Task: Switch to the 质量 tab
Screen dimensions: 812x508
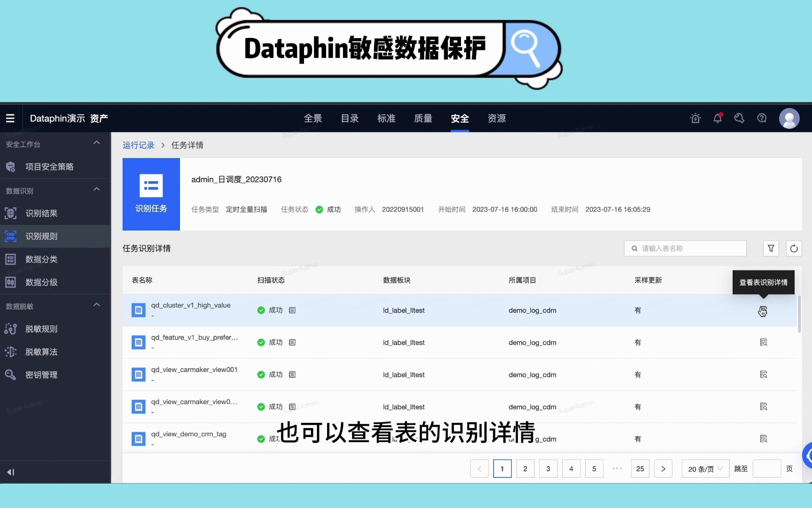Action: [x=423, y=119]
